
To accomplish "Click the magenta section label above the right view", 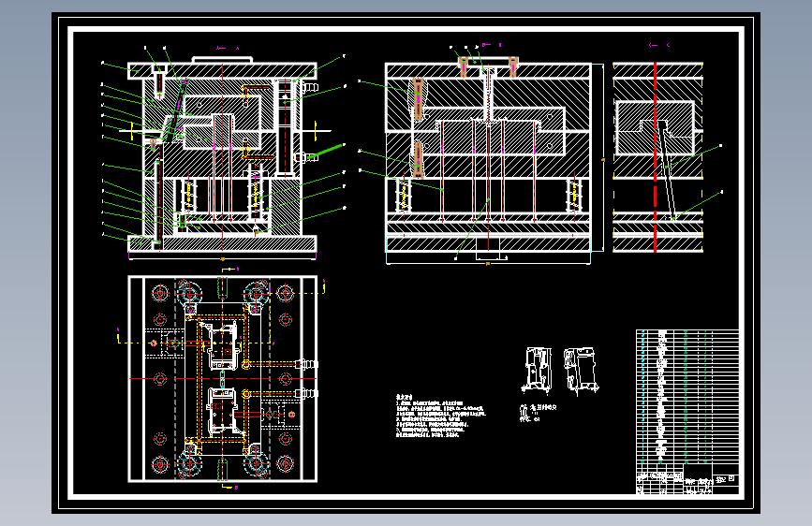I will pos(659,45).
